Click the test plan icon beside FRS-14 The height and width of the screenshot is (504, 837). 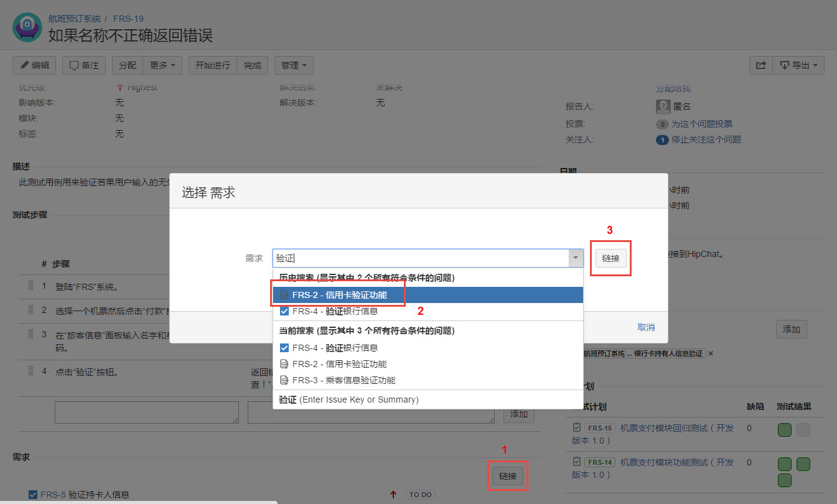coord(576,462)
